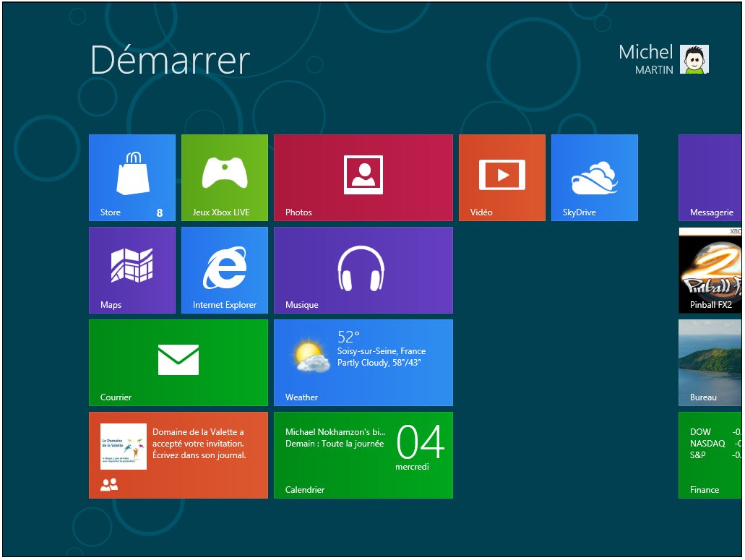Click the Store update count 8
This screenshot has width=745, height=560.
(x=160, y=212)
